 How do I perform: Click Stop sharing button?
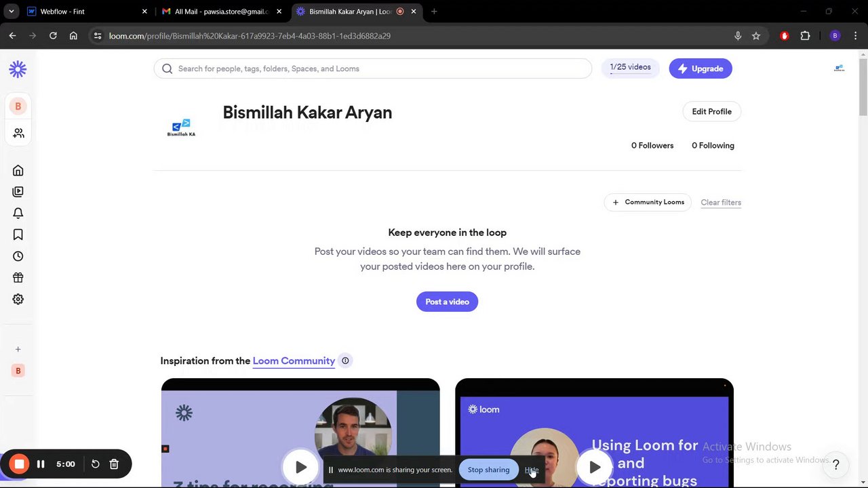tap(488, 470)
